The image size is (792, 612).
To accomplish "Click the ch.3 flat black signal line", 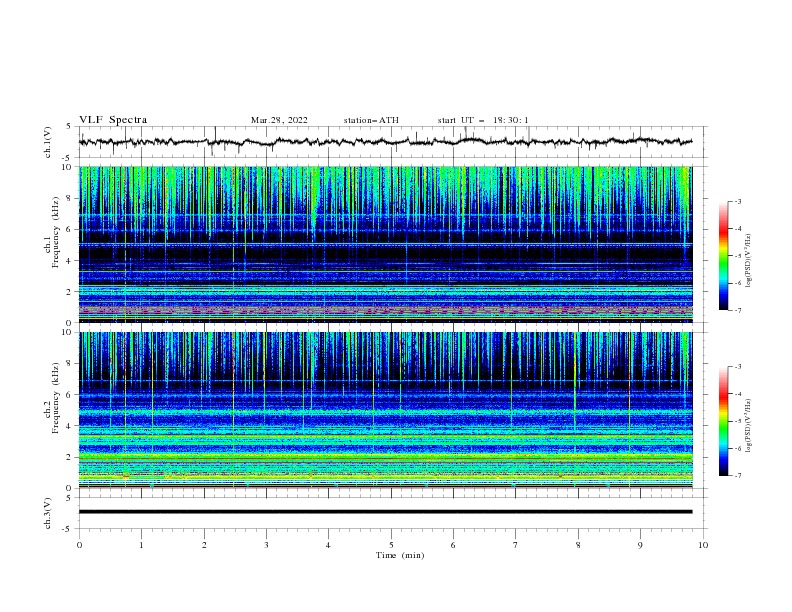I will (385, 512).
